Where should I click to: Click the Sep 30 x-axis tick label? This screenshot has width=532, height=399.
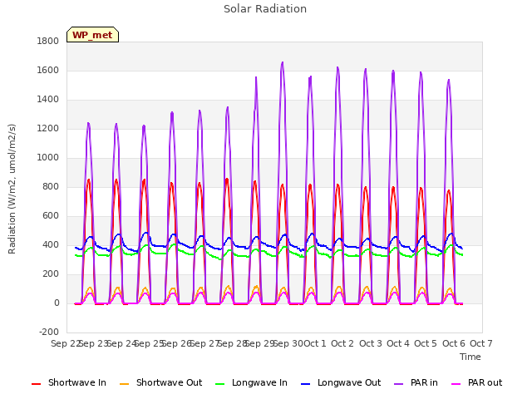tap(288, 343)
